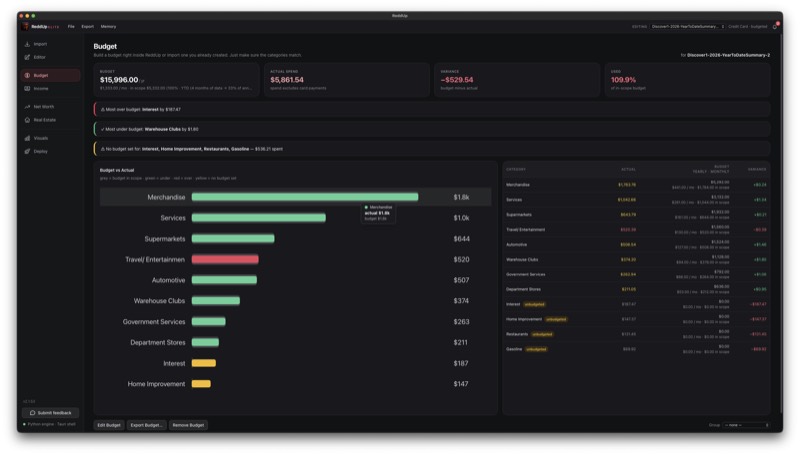Open the editing file dropdown
The height and width of the screenshot is (455, 800).
pos(687,27)
